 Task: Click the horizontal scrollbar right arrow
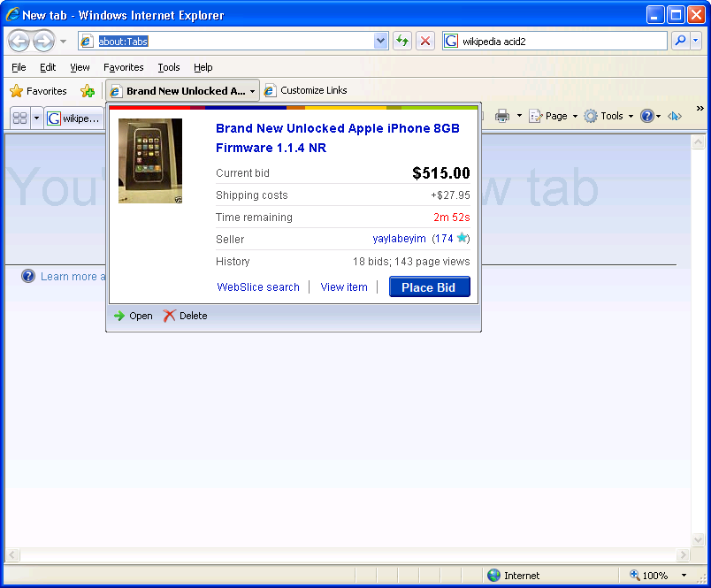[x=683, y=555]
